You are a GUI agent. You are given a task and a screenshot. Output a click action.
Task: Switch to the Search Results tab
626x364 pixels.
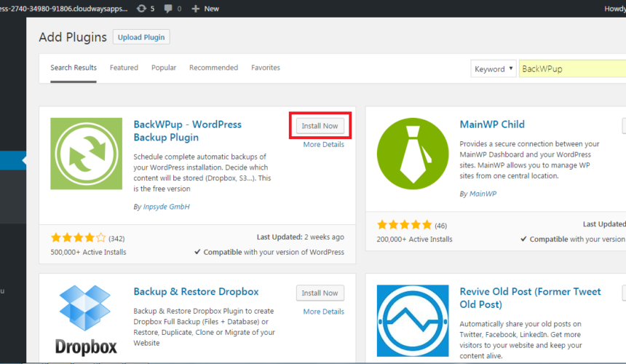coord(74,68)
